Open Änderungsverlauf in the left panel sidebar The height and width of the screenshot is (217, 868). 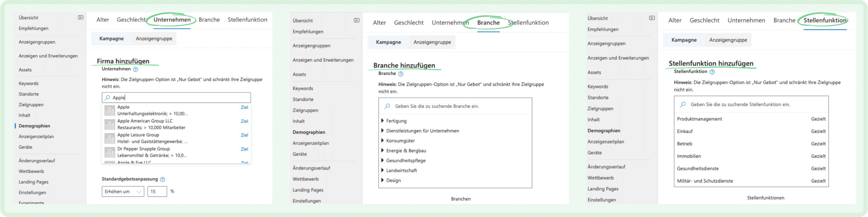tap(37, 161)
